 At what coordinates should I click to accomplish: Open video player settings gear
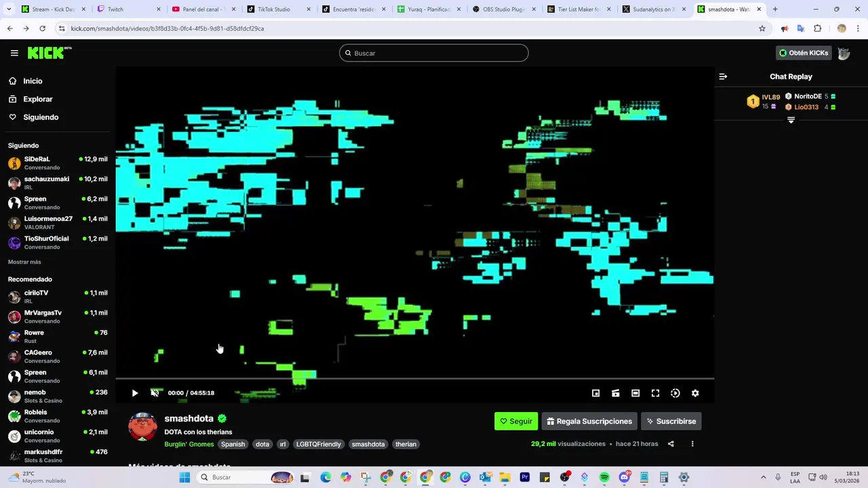point(695,393)
